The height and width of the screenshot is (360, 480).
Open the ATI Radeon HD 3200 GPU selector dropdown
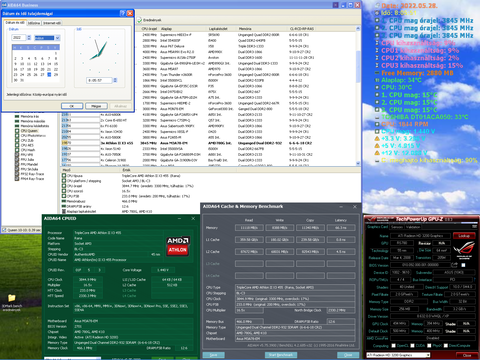[x=398, y=355]
